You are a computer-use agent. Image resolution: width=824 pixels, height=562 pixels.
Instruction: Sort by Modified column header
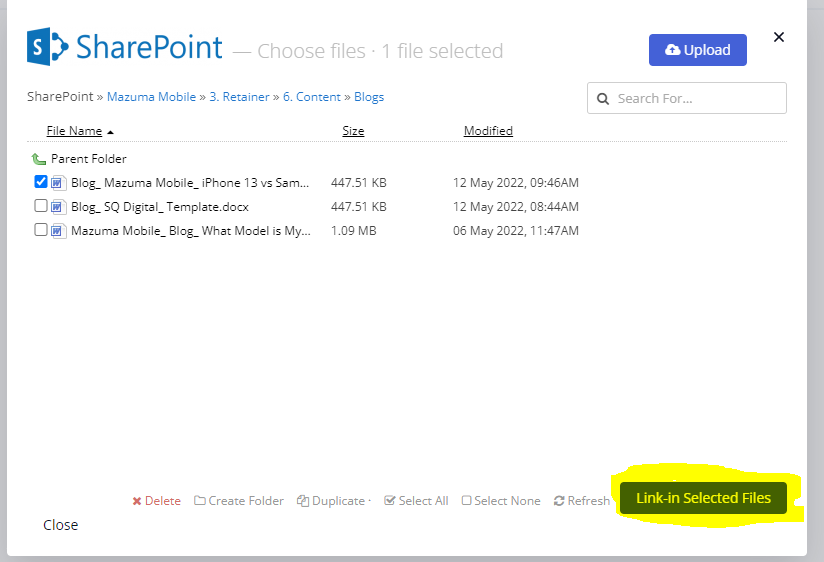[x=488, y=130]
